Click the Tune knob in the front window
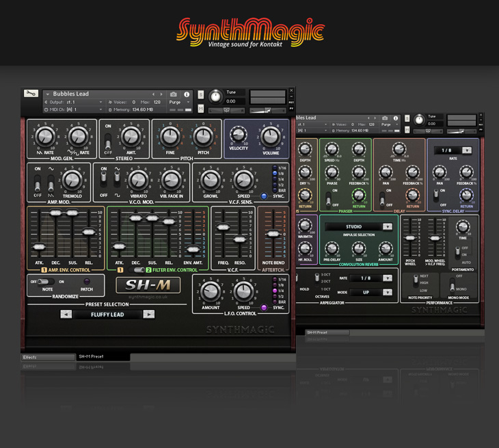This screenshot has height=448, width=499. pos(215,96)
